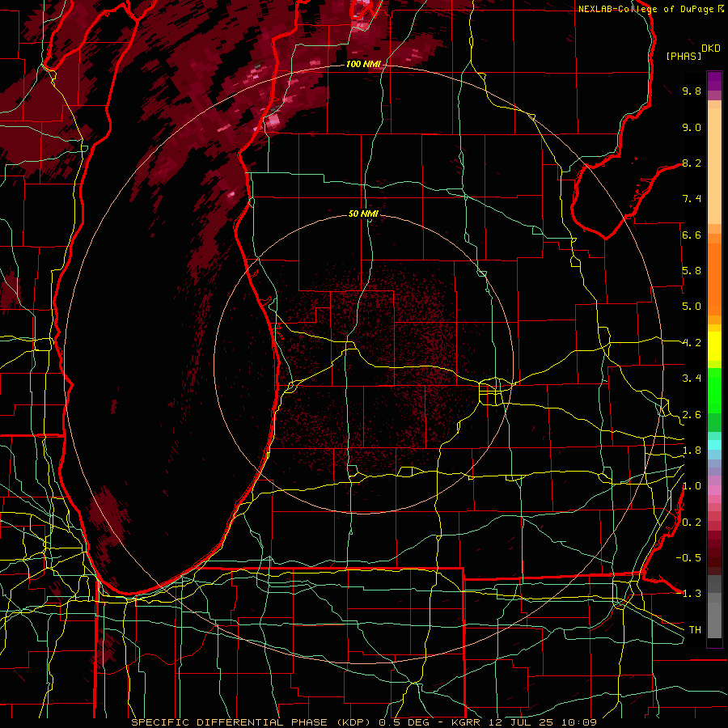Click the [PHAS] legend heading

pos(684,56)
